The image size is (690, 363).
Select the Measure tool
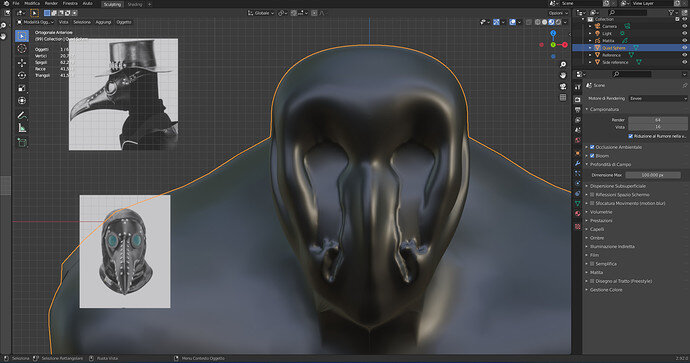pyautogui.click(x=22, y=128)
